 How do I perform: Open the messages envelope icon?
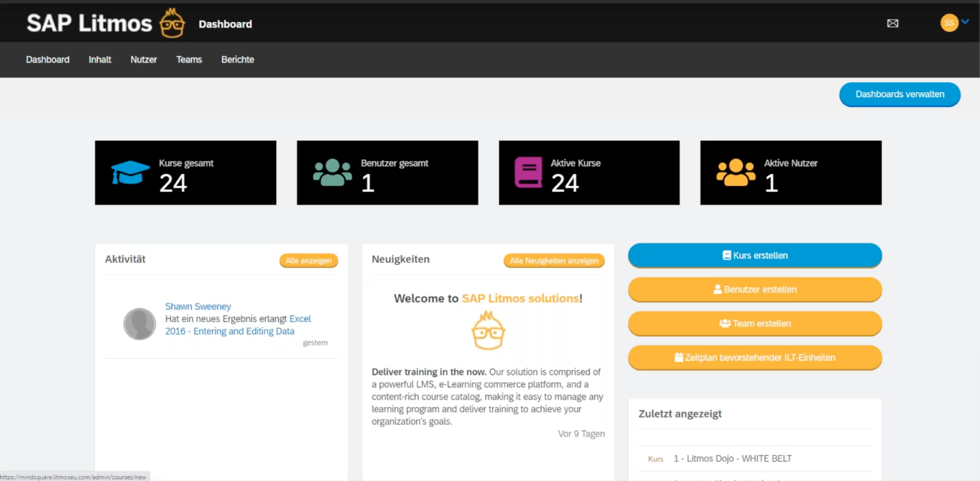click(x=893, y=23)
